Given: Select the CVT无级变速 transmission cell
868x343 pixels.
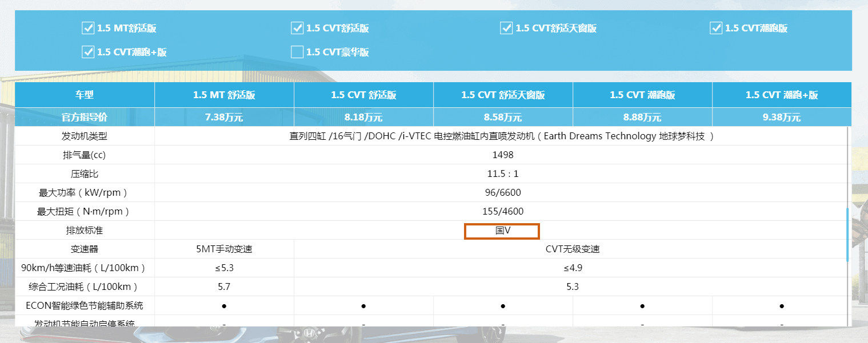Looking at the screenshot, I should [572, 249].
